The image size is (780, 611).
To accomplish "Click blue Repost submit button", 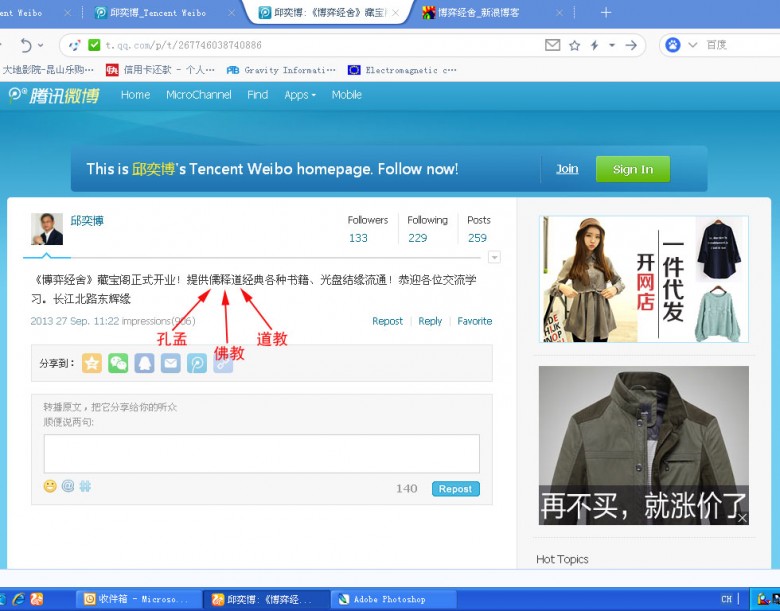I will pyautogui.click(x=456, y=489).
